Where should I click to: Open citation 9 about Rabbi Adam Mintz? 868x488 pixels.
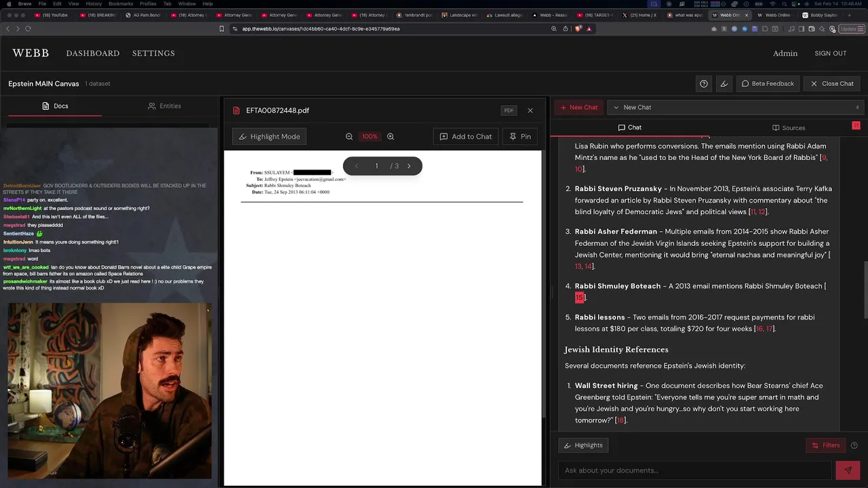pos(824,157)
